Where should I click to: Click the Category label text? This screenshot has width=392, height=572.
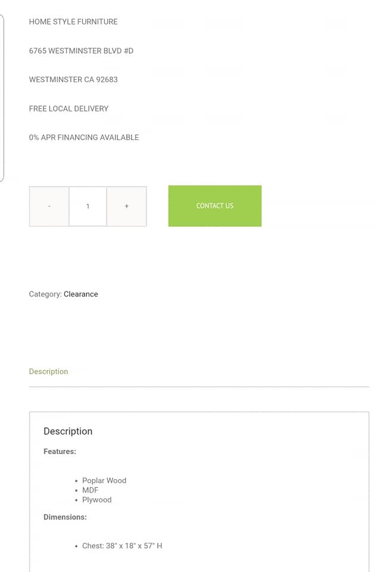(45, 294)
